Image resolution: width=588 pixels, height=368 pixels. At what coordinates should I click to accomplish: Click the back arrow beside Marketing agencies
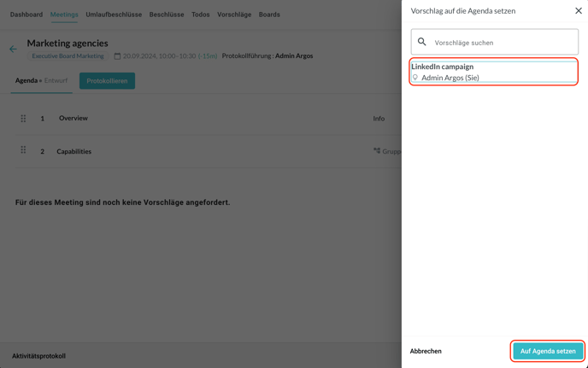coord(13,50)
